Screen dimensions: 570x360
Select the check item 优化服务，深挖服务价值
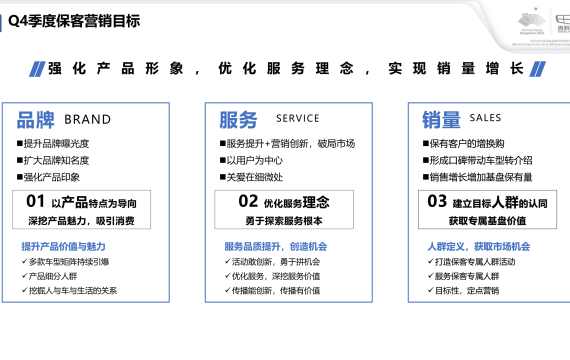point(273,276)
